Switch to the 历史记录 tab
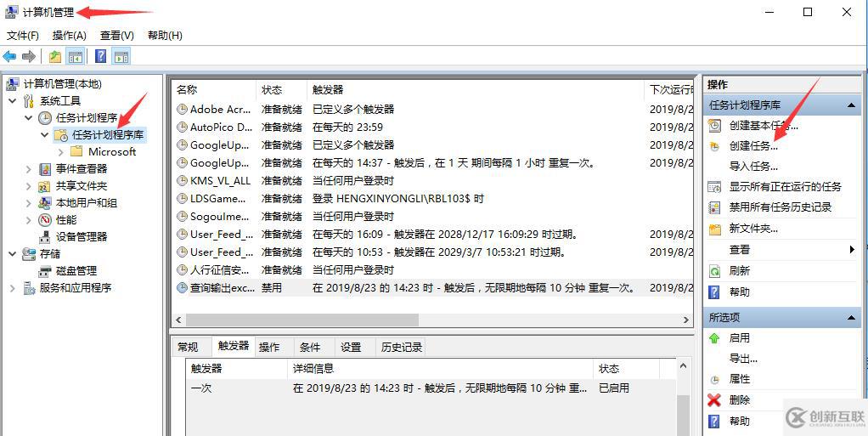The width and height of the screenshot is (868, 436). pos(402,348)
